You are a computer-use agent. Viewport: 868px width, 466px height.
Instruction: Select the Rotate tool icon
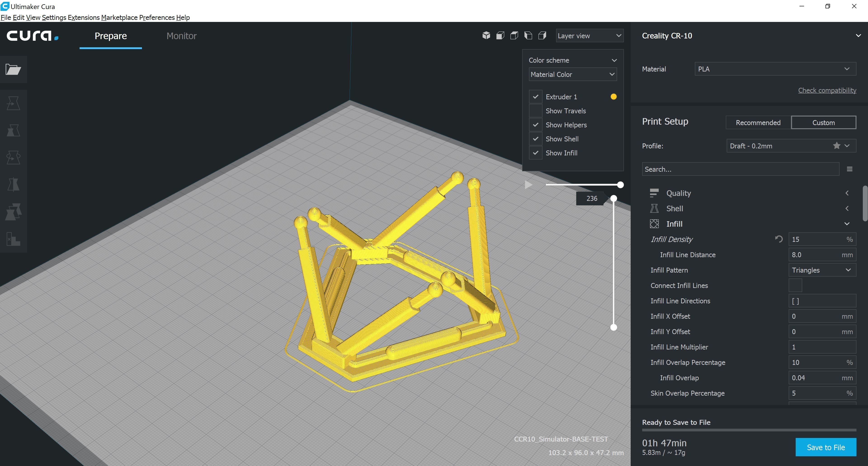(x=13, y=157)
